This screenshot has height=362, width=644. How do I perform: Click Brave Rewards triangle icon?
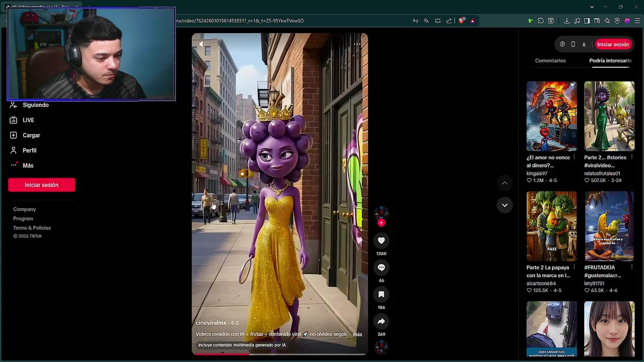[x=472, y=21]
